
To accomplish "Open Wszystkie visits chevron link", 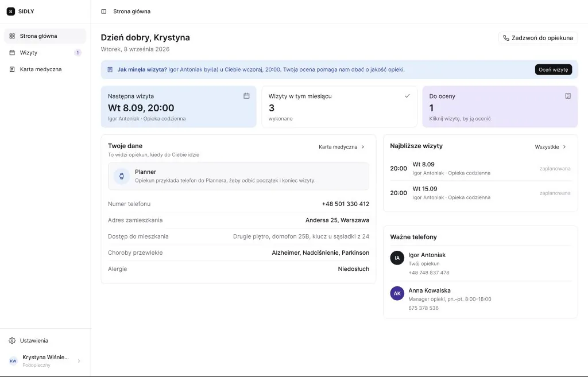I will [x=551, y=147].
